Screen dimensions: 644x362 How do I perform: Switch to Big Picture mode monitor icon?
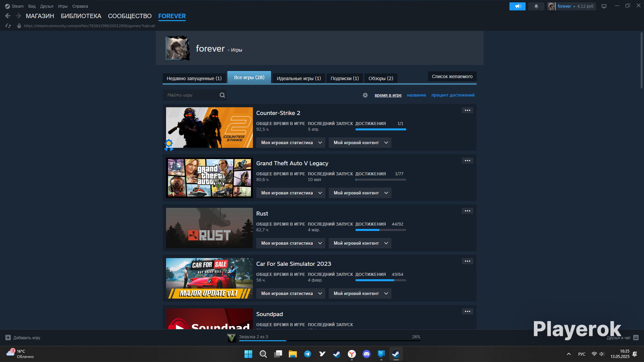point(604,6)
